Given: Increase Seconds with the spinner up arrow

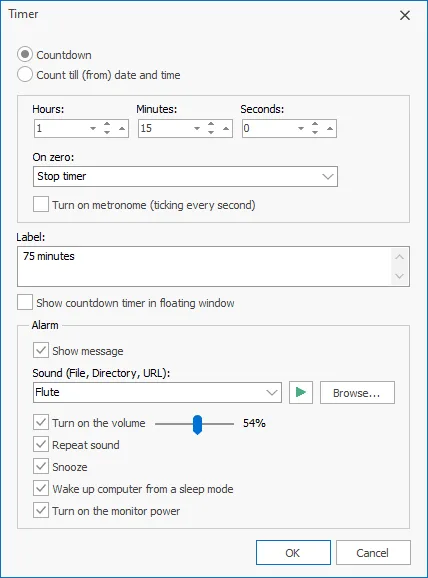Looking at the screenshot, I should click(315, 124).
